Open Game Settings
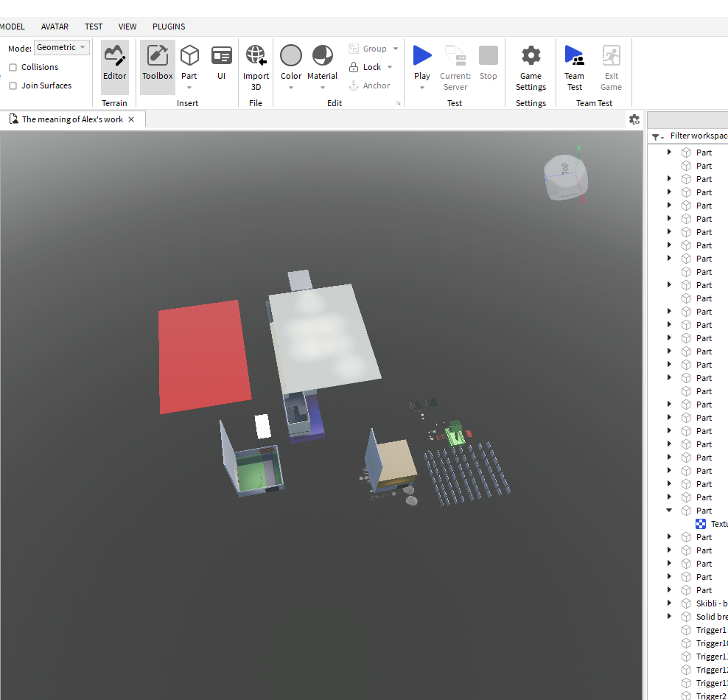The width and height of the screenshot is (728, 700). click(x=531, y=67)
